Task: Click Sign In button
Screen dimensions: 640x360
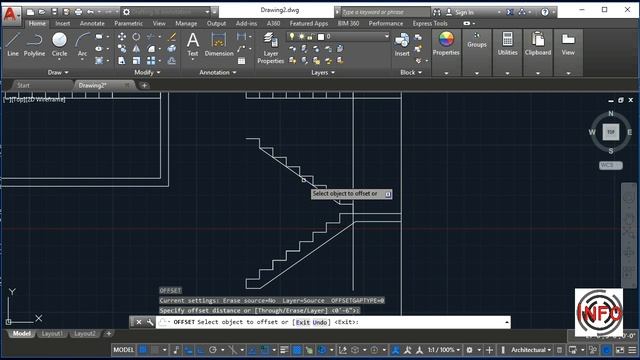Action: click(x=460, y=12)
